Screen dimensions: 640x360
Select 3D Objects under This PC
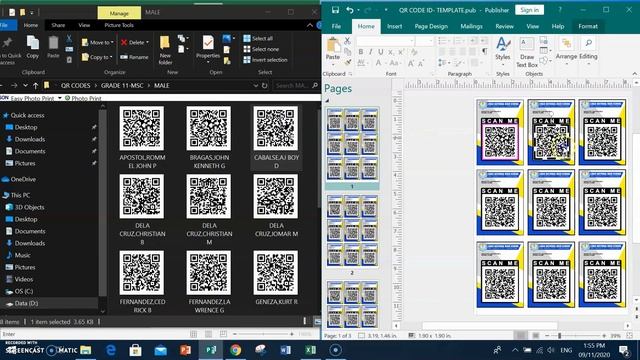pyautogui.click(x=29, y=207)
